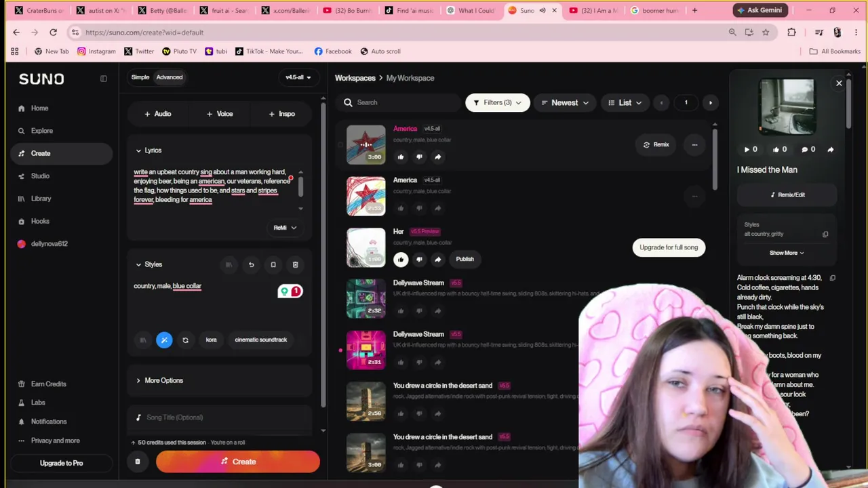Viewport: 868px width, 488px height.
Task: Share the first America song
Action: [x=437, y=157]
